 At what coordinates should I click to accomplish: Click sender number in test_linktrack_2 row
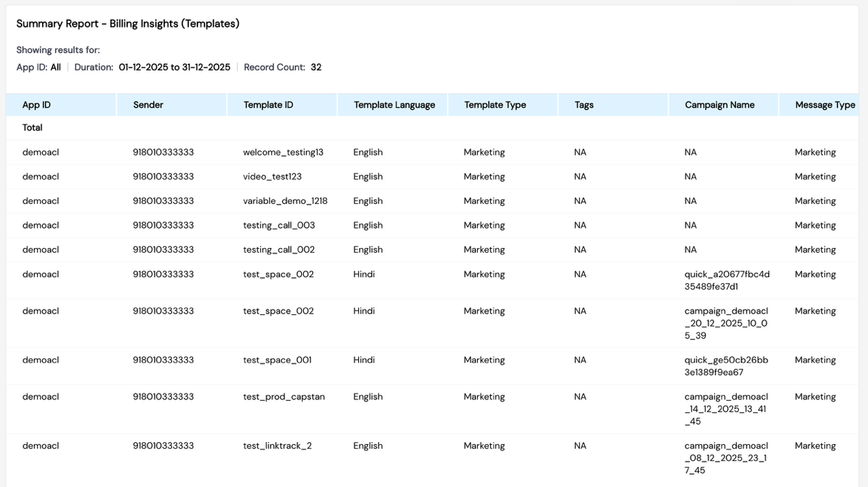pyautogui.click(x=163, y=446)
